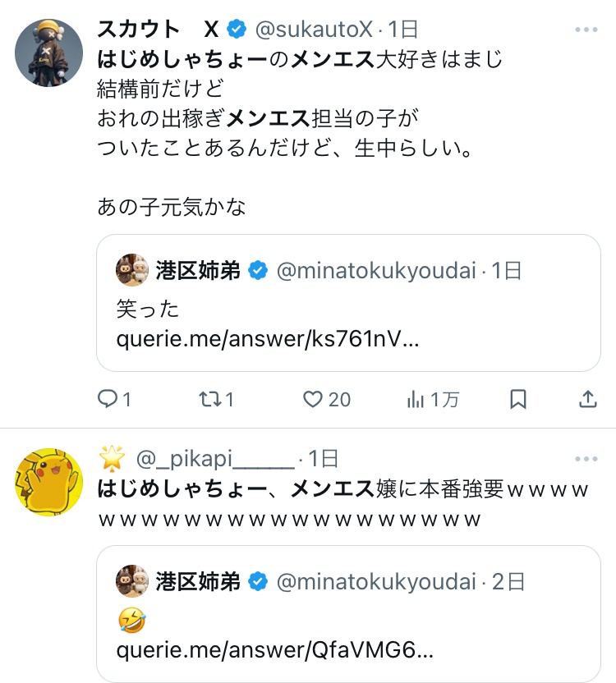The height and width of the screenshot is (683, 616).
Task: Click the 1日 timestamp on _pikapi_ tweet
Action: [324, 458]
